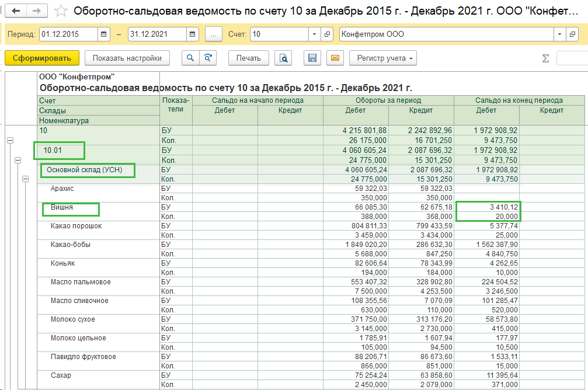Click the sum sigma icon
This screenshot has height=390, width=588.
pyautogui.click(x=545, y=58)
